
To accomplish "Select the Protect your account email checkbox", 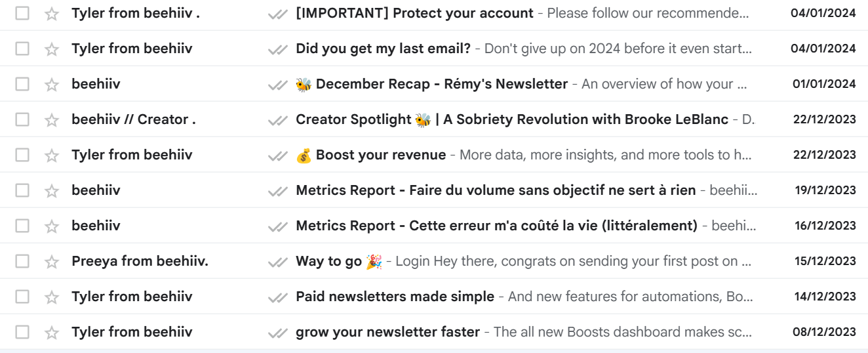I will (22, 13).
